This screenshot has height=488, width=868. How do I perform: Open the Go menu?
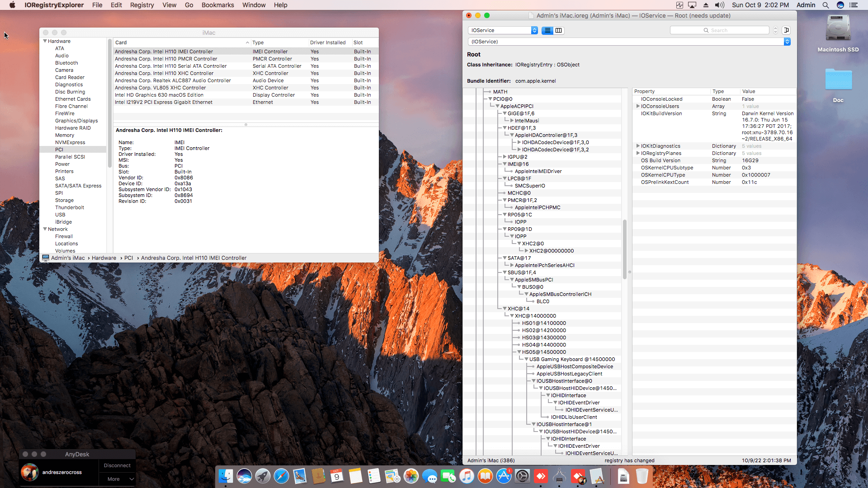point(189,5)
